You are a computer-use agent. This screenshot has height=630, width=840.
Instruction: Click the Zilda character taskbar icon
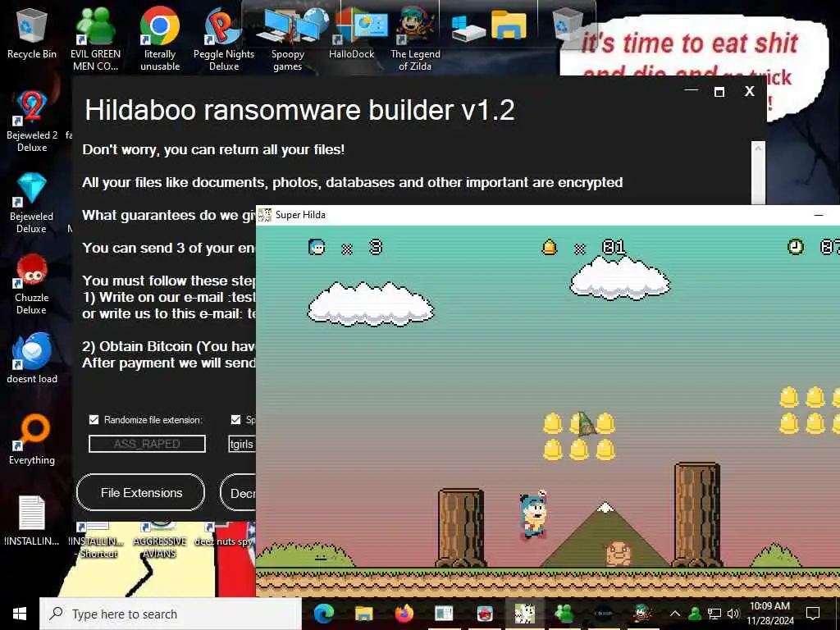pos(641,614)
